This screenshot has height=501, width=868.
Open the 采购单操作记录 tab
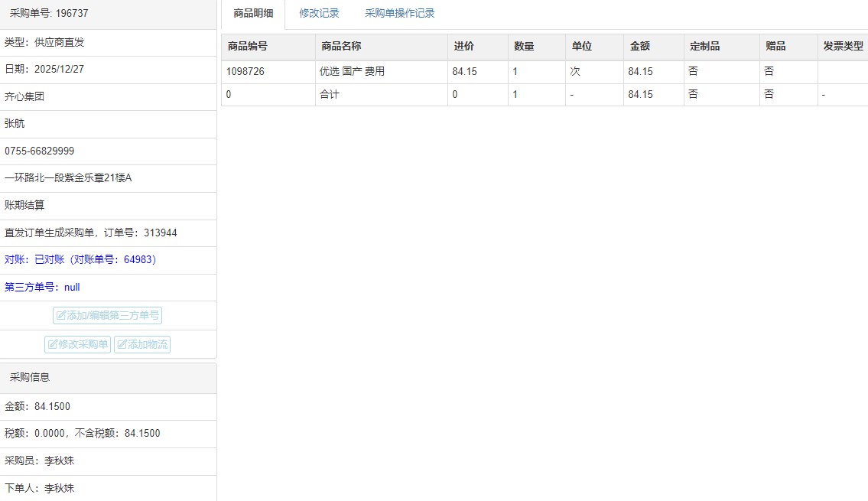pyautogui.click(x=399, y=14)
